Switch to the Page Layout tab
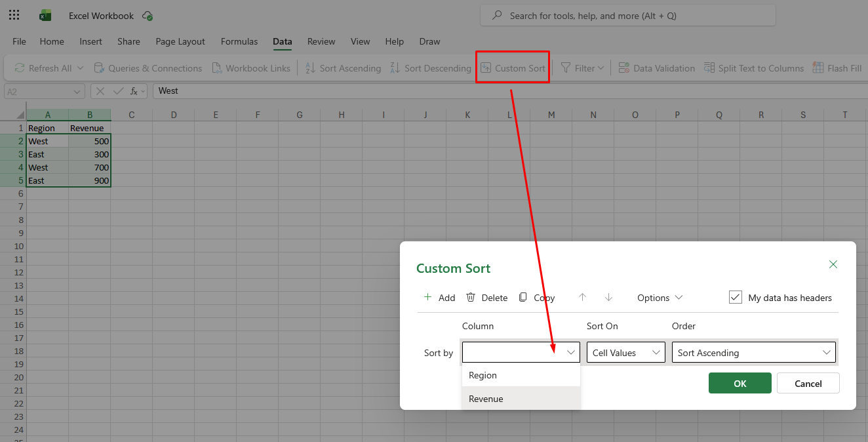The width and height of the screenshot is (868, 442). [x=180, y=41]
